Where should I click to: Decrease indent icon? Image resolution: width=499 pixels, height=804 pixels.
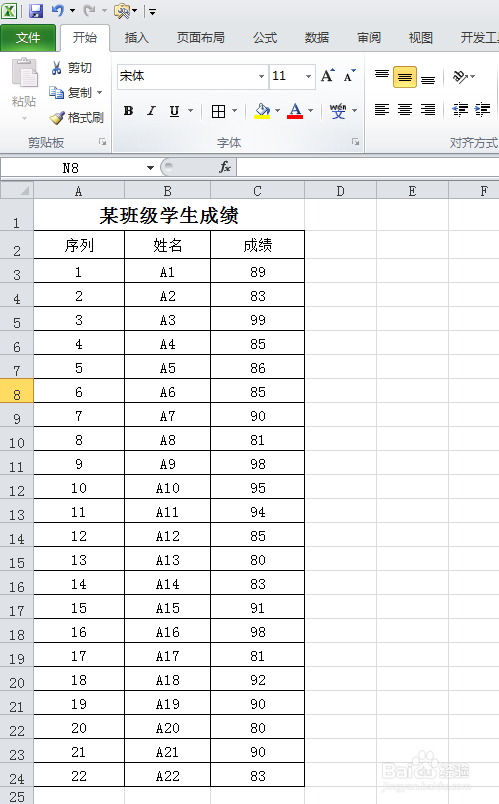coord(460,110)
